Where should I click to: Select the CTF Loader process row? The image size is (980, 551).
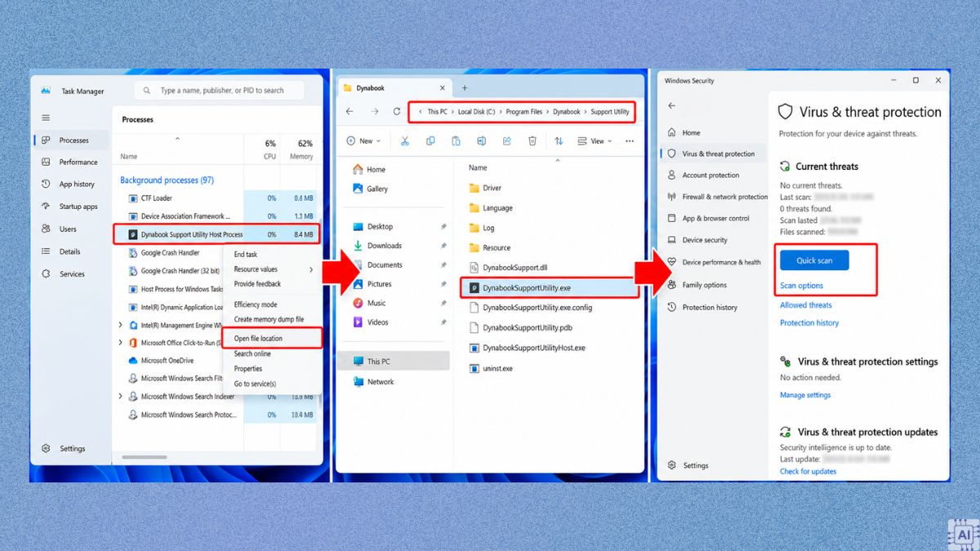click(x=216, y=198)
